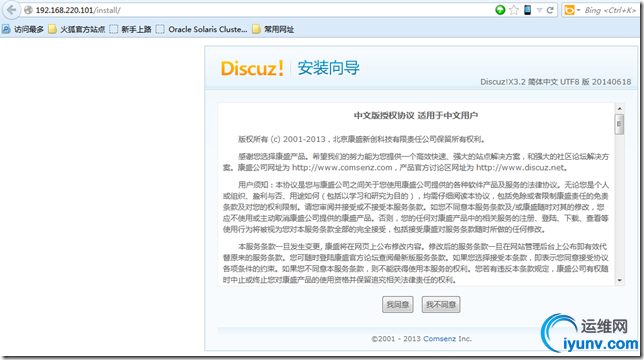Open the 常用网址 bookmark folder
Viewport: 644px width, 360px height.
(273, 29)
